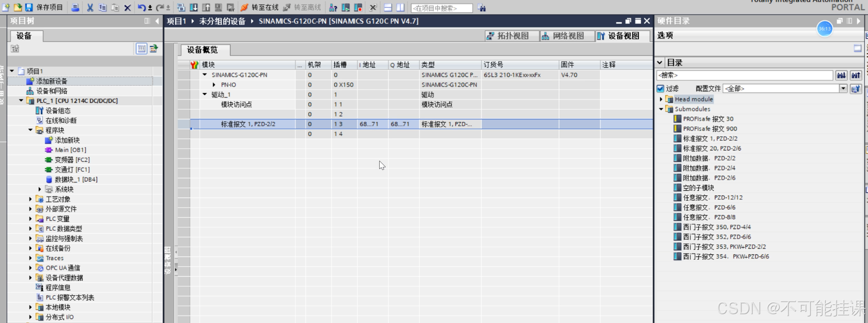Collapse the project tree panel arrow

157,21
